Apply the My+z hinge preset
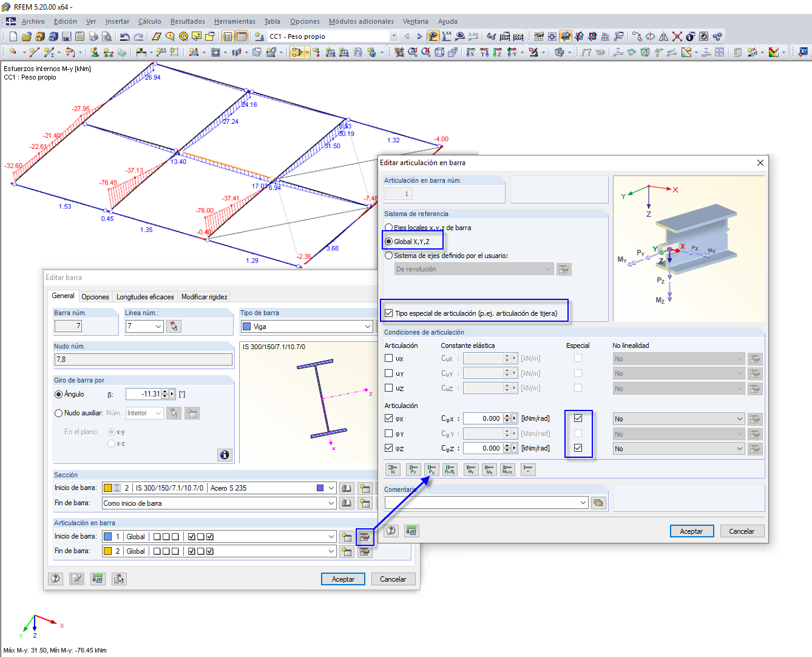The height and width of the screenshot is (657, 812). coord(509,469)
